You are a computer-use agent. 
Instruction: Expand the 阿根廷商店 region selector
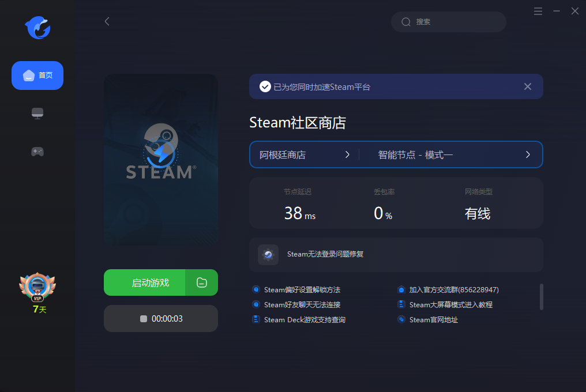click(305, 154)
